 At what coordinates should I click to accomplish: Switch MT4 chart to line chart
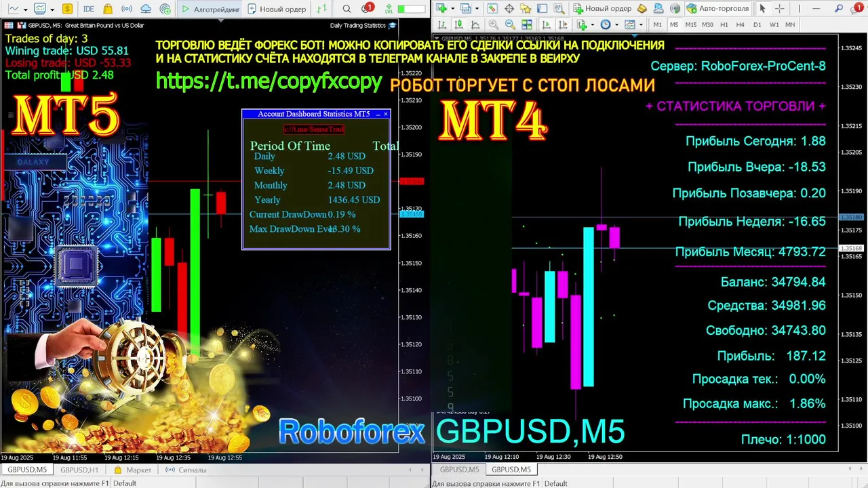[475, 24]
